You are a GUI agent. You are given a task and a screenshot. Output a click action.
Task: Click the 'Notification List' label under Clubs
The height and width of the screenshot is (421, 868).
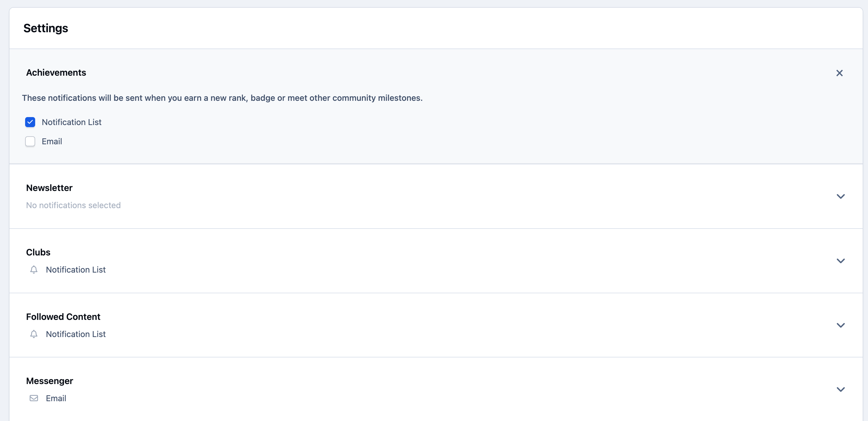tap(76, 270)
